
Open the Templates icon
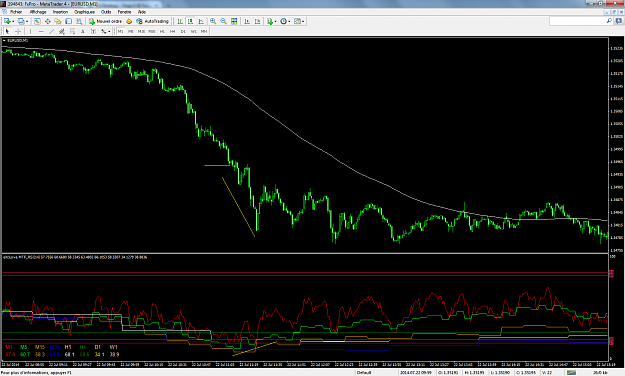click(x=297, y=21)
